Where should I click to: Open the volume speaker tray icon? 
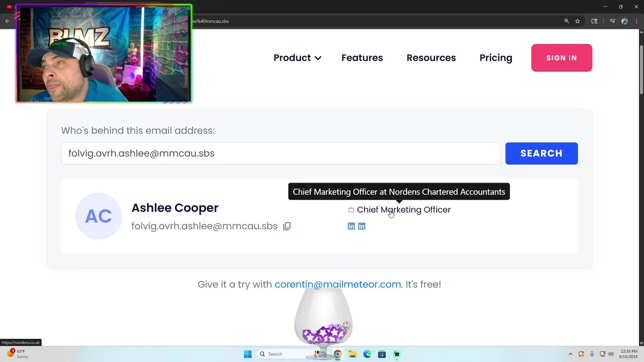click(x=611, y=354)
